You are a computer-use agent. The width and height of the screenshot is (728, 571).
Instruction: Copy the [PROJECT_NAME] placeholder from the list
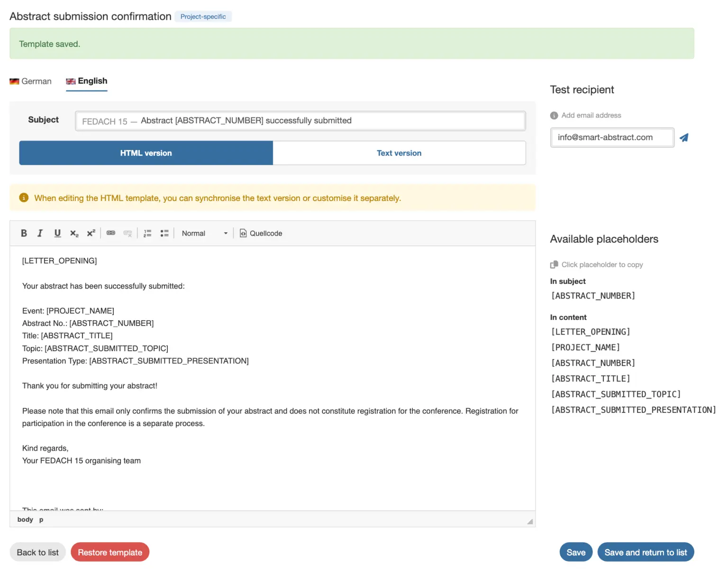point(585,347)
